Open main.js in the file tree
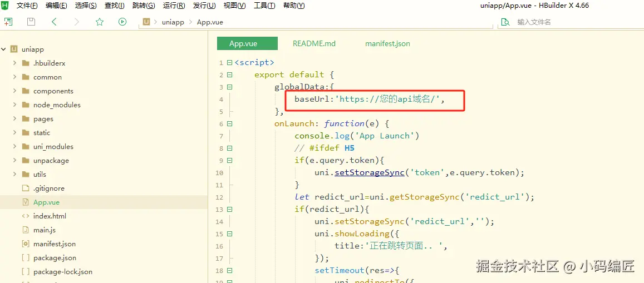The image size is (644, 283). [x=45, y=230]
